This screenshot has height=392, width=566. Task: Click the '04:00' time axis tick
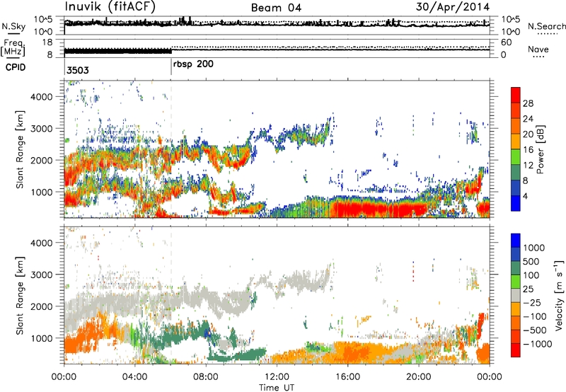tap(134, 377)
